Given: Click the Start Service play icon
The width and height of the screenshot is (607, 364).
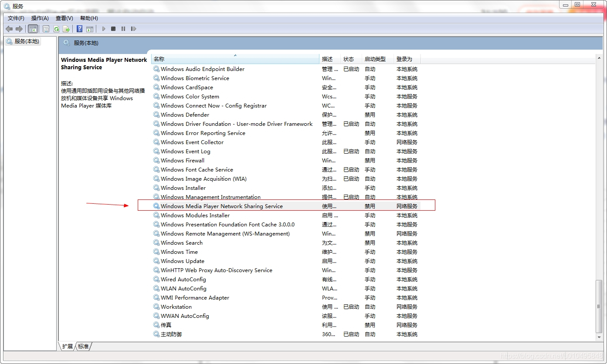Looking at the screenshot, I should 104,29.
